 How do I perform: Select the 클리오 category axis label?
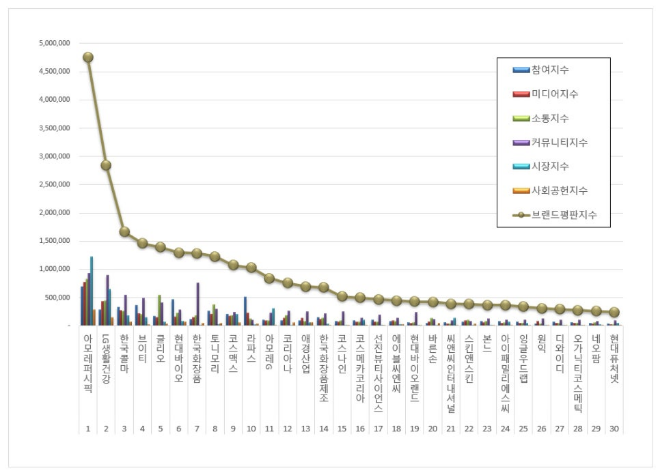click(x=160, y=351)
